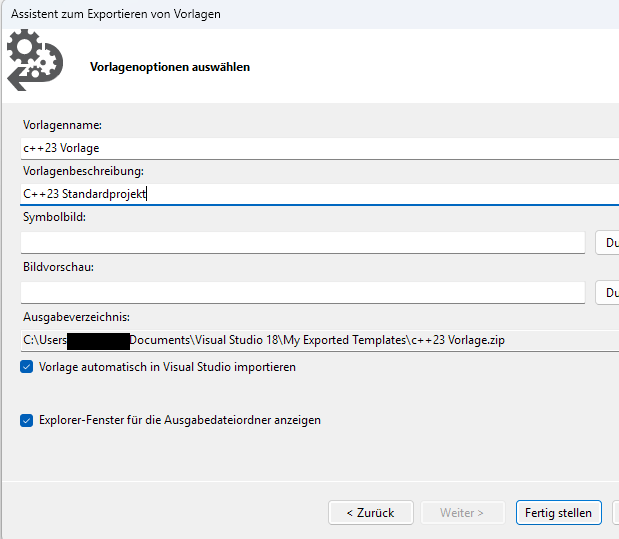
Task: Click the Vorlagenname text field
Action: [320, 148]
